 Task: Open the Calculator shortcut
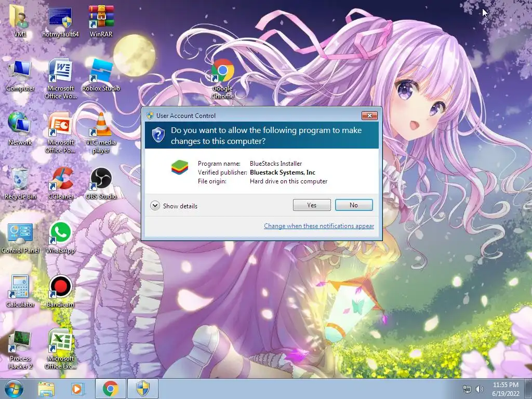click(20, 291)
